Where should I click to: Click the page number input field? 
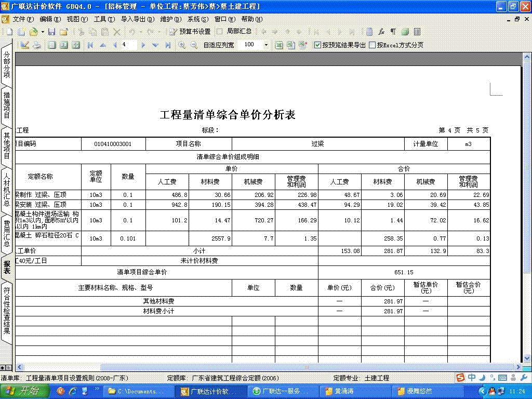pos(129,45)
